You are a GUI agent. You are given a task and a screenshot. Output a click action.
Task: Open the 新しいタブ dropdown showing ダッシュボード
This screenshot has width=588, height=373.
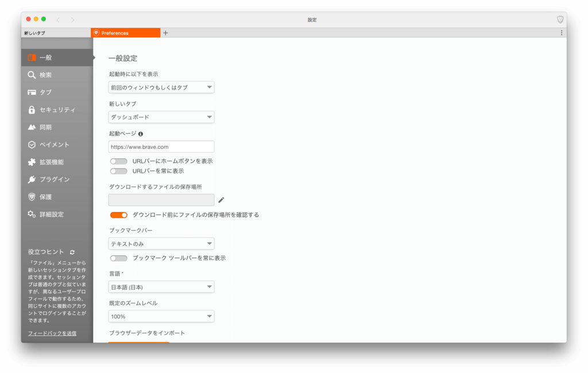pyautogui.click(x=161, y=116)
